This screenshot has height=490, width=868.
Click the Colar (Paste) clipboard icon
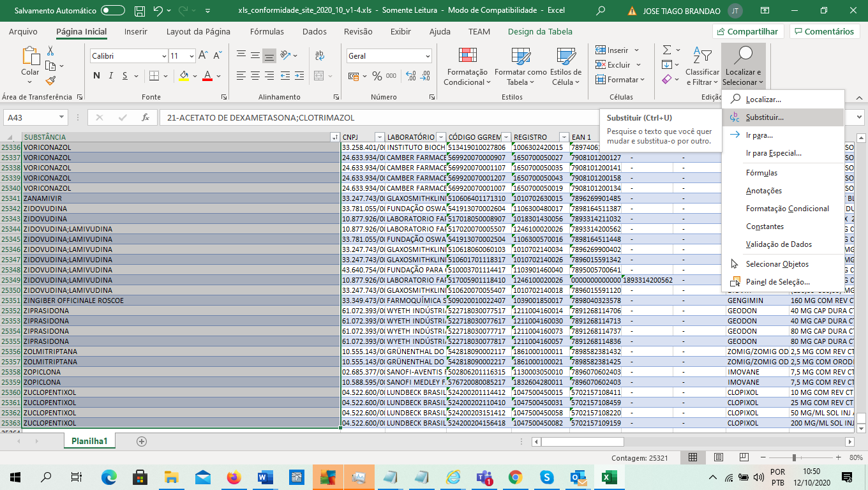[30, 56]
